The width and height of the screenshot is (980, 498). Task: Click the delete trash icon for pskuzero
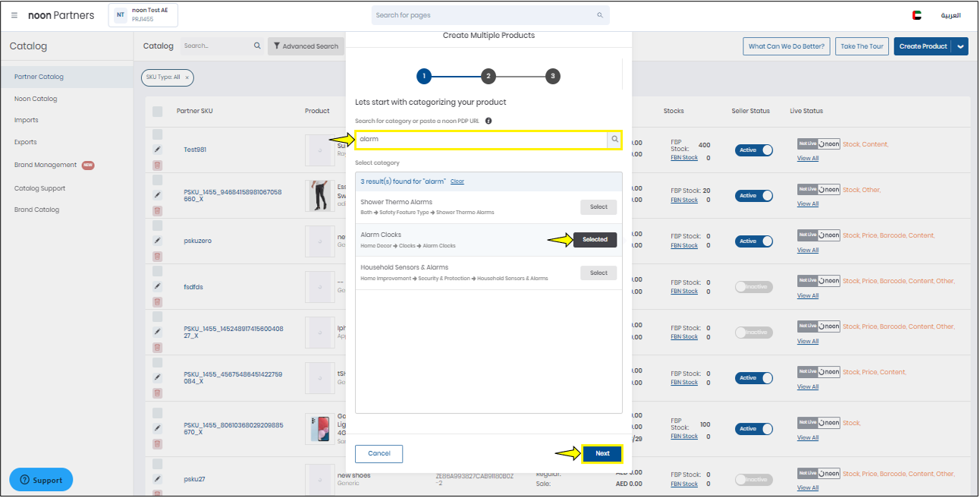coord(158,257)
